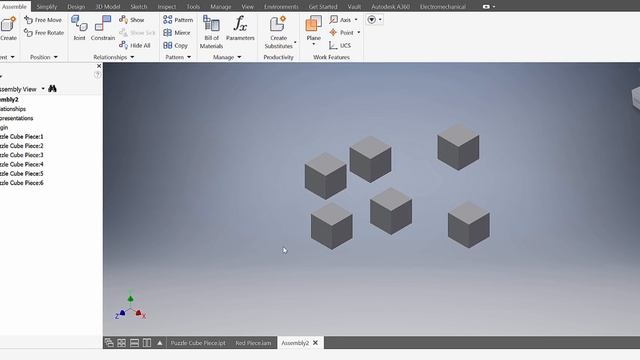This screenshot has height=360, width=640.
Task: Click Hide All relationships
Action: point(135,45)
